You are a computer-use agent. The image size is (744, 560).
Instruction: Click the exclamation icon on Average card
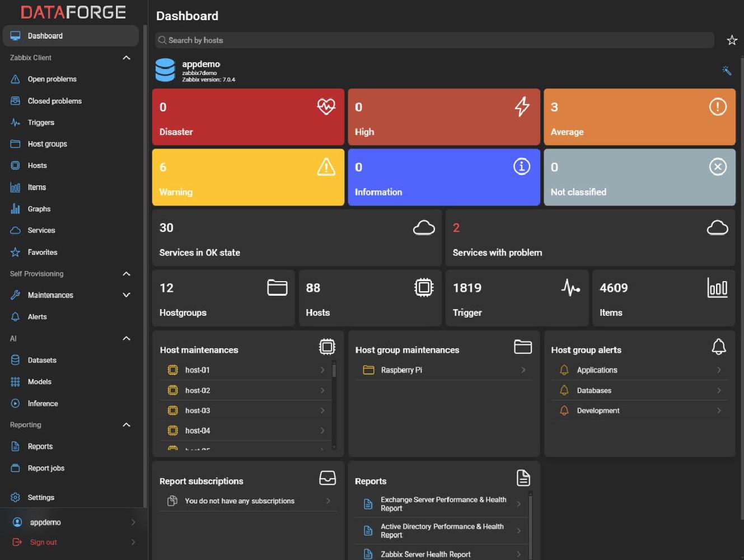718,106
